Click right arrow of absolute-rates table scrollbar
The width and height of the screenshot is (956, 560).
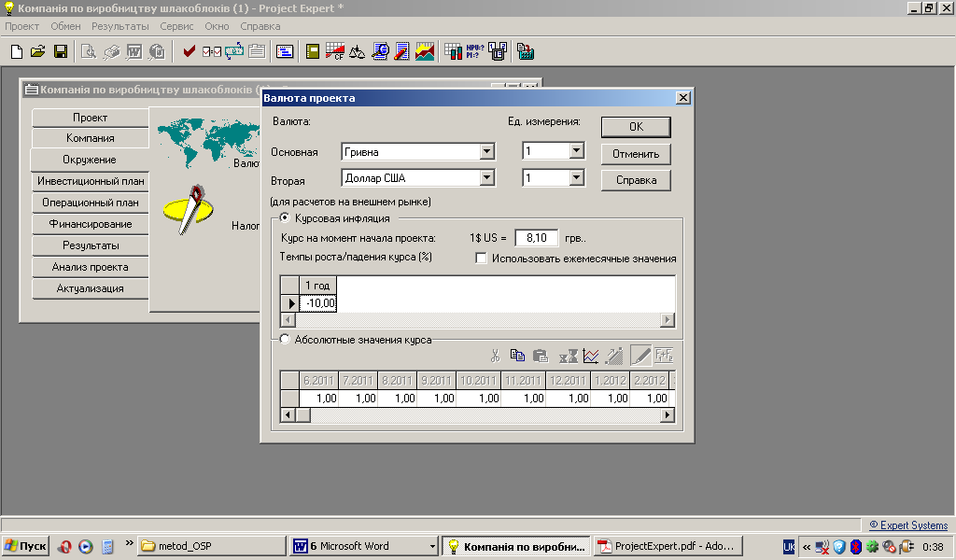668,415
